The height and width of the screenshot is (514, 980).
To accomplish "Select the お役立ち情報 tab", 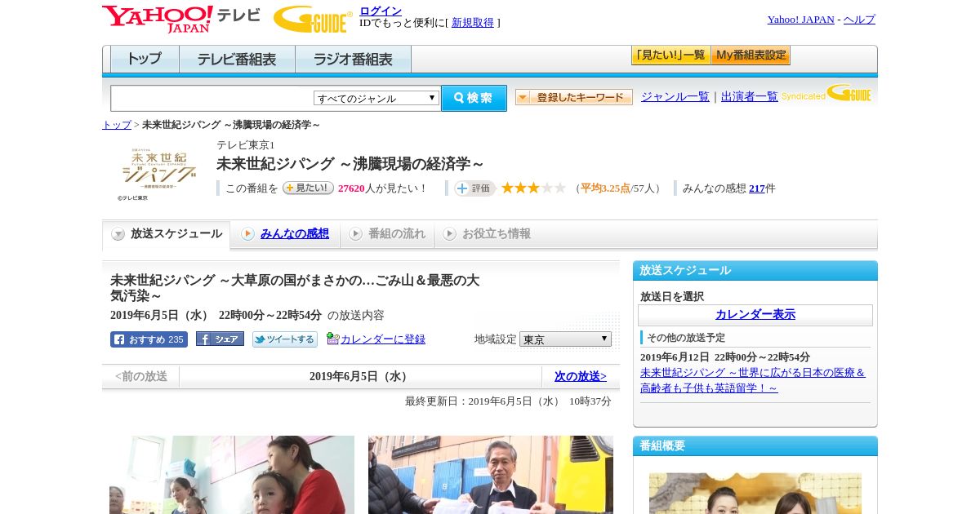I will point(487,234).
